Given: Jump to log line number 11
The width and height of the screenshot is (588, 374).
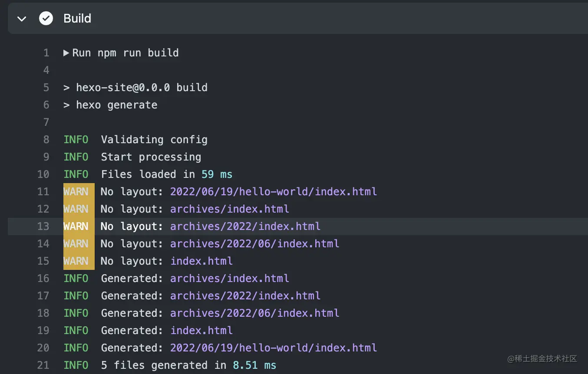Looking at the screenshot, I should coord(43,192).
